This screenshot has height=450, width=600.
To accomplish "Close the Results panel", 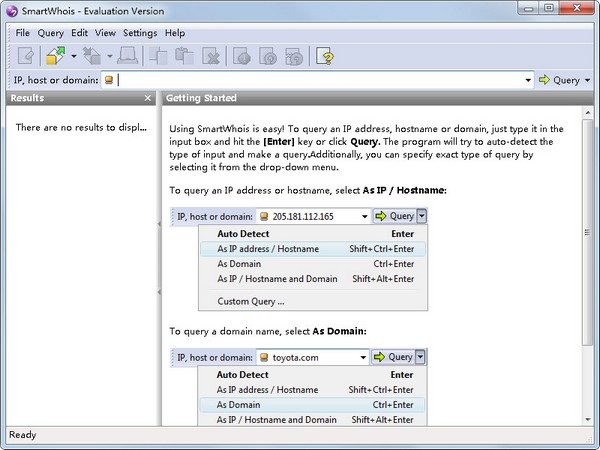I will tap(148, 98).
